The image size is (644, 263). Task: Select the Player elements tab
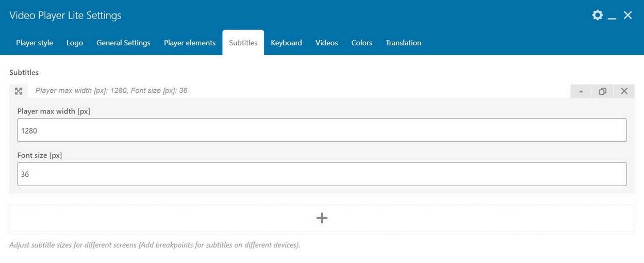click(190, 43)
